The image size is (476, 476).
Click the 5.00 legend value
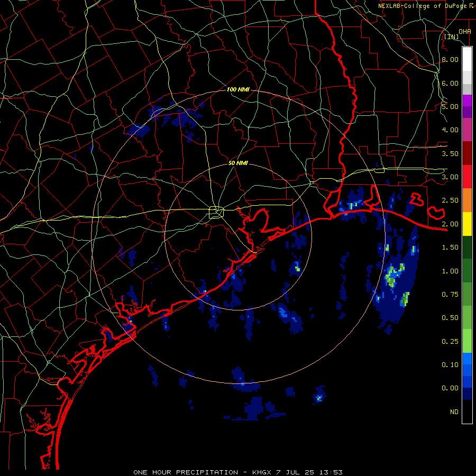[450, 106]
